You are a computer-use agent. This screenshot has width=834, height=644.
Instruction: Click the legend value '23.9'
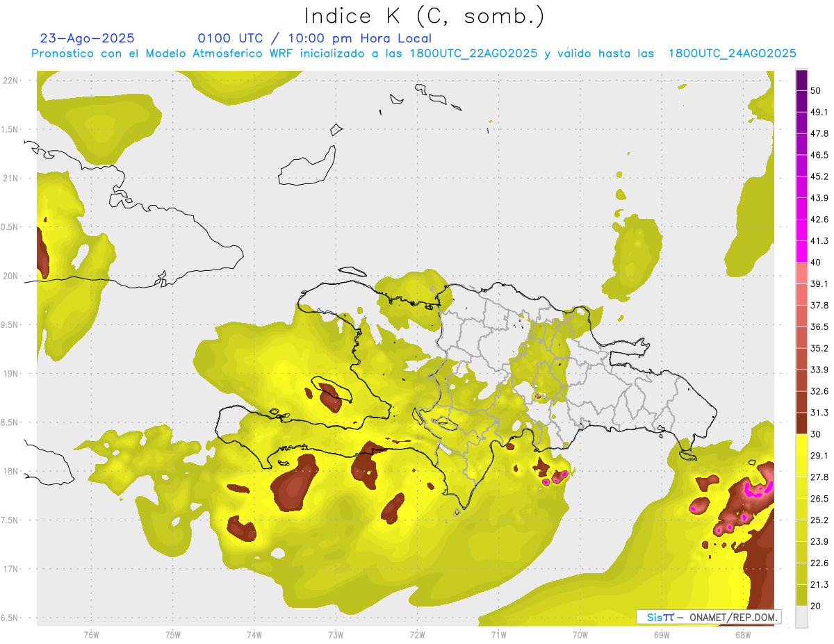tap(819, 542)
